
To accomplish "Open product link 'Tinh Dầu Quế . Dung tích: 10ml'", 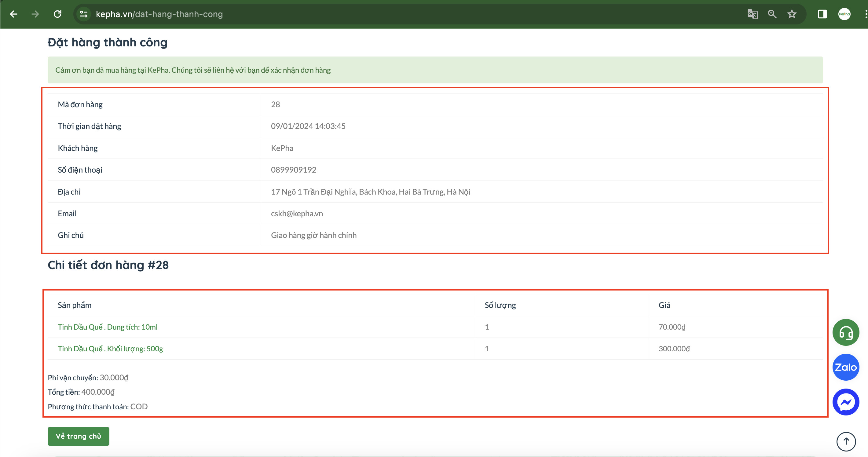I will coord(108,327).
